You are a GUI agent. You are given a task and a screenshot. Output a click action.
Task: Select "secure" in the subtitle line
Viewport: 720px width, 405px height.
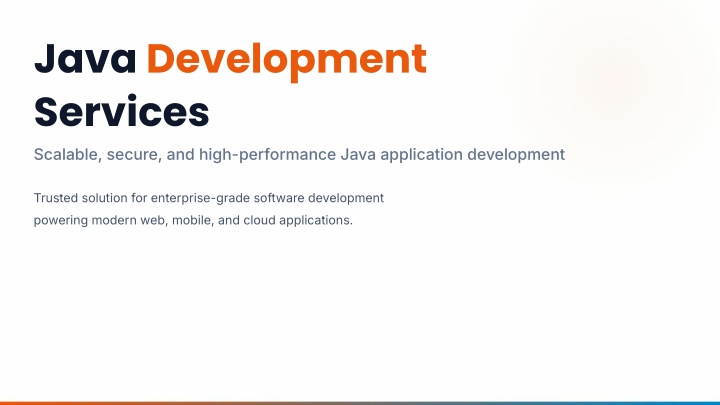click(137, 154)
